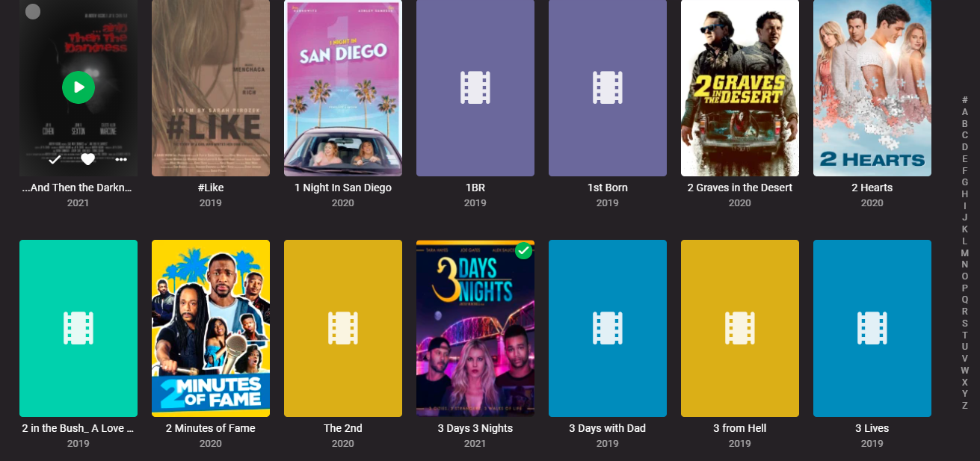Screen dimensions: 980x461
Task: Jump to letter U in alphabet index
Action: [965, 347]
